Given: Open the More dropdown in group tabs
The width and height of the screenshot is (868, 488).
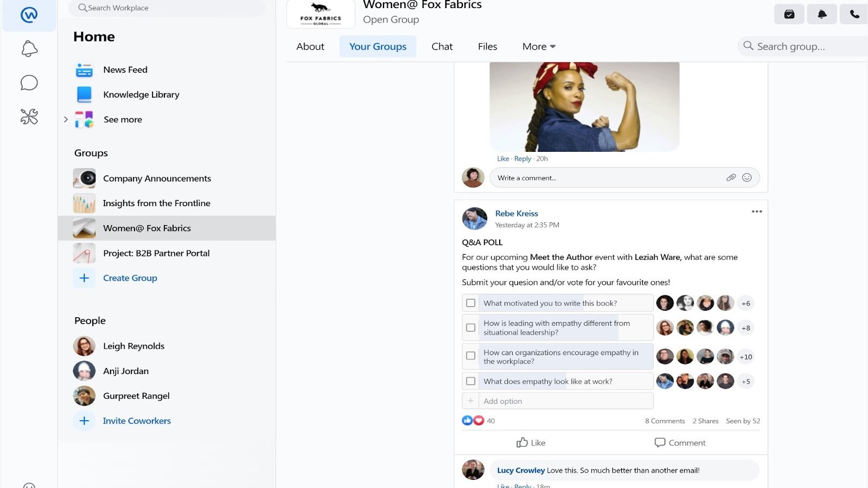Looking at the screenshot, I should 539,47.
